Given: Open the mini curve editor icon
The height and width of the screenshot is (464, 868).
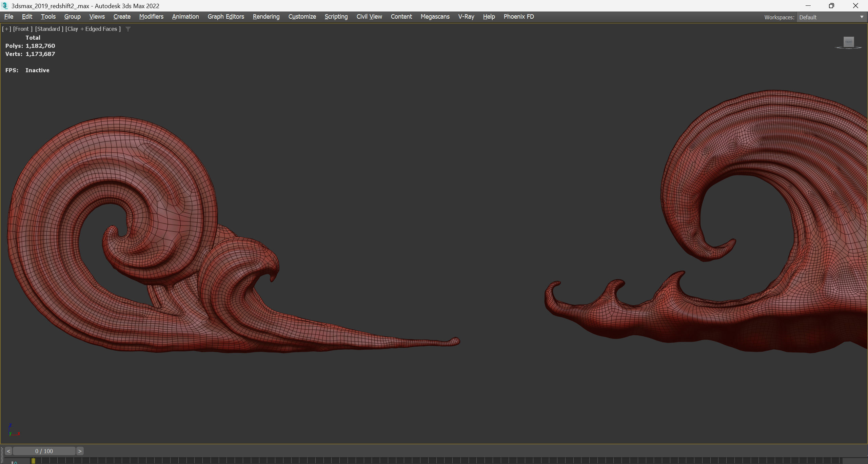Looking at the screenshot, I should click(x=14, y=462).
